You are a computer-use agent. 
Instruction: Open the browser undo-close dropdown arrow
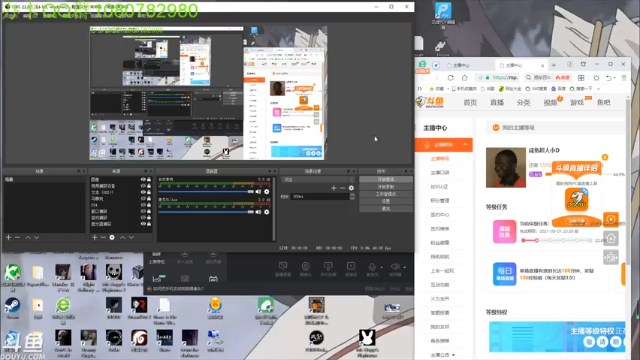(x=614, y=78)
